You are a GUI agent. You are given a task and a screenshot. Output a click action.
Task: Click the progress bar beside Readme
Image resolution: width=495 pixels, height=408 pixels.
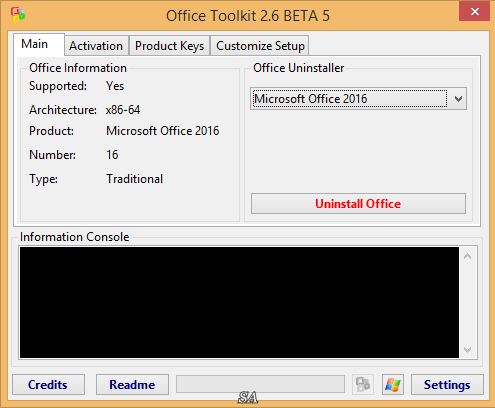[x=260, y=384]
